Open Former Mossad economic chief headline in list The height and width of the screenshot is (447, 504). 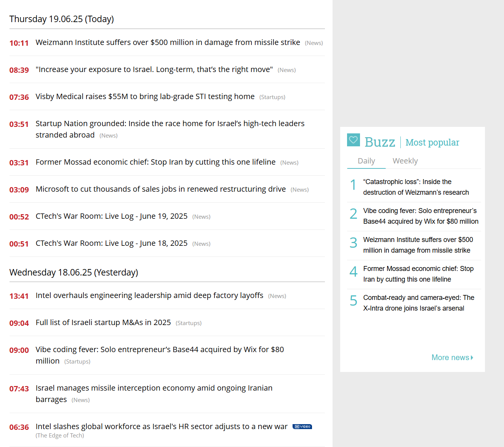point(155,162)
